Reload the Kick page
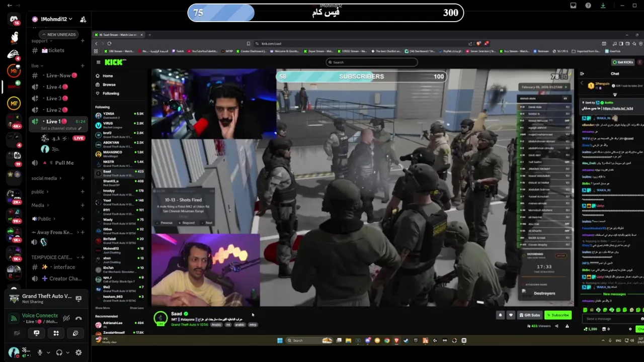This screenshot has width=644, height=362. pos(109,43)
